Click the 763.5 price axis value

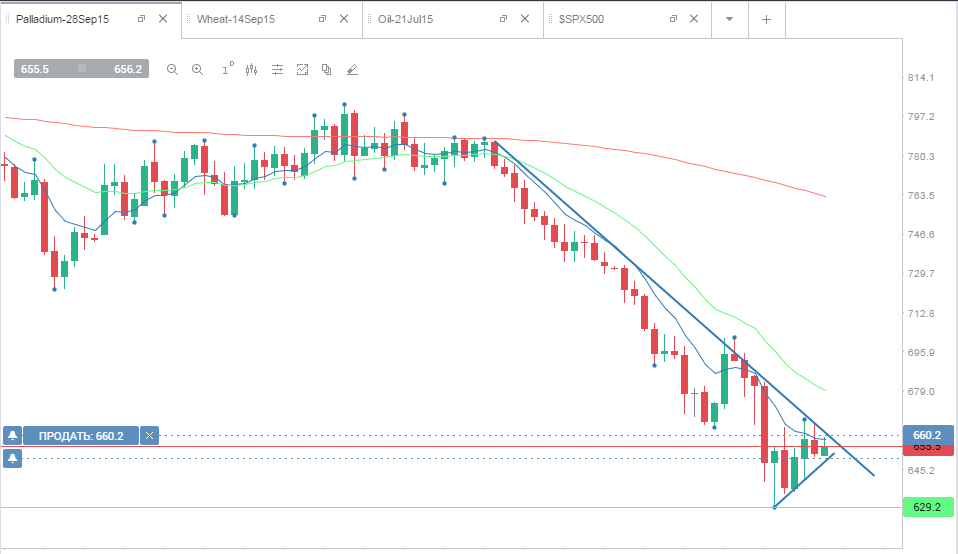pos(921,195)
